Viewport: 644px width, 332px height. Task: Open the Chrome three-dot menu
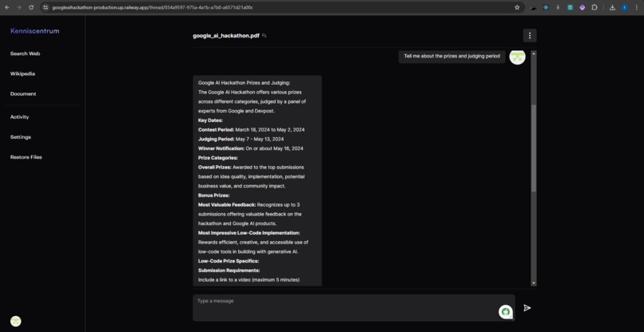point(636,7)
